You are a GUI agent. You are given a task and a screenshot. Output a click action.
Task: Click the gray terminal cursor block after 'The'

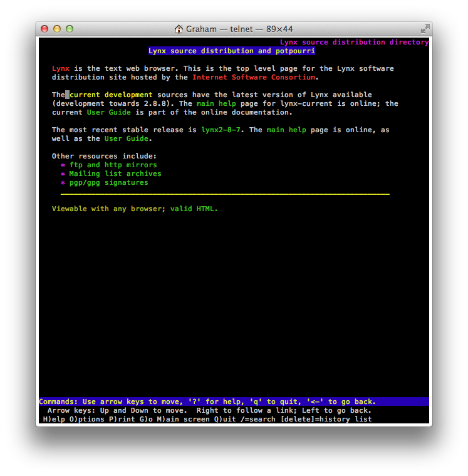[x=67, y=95]
